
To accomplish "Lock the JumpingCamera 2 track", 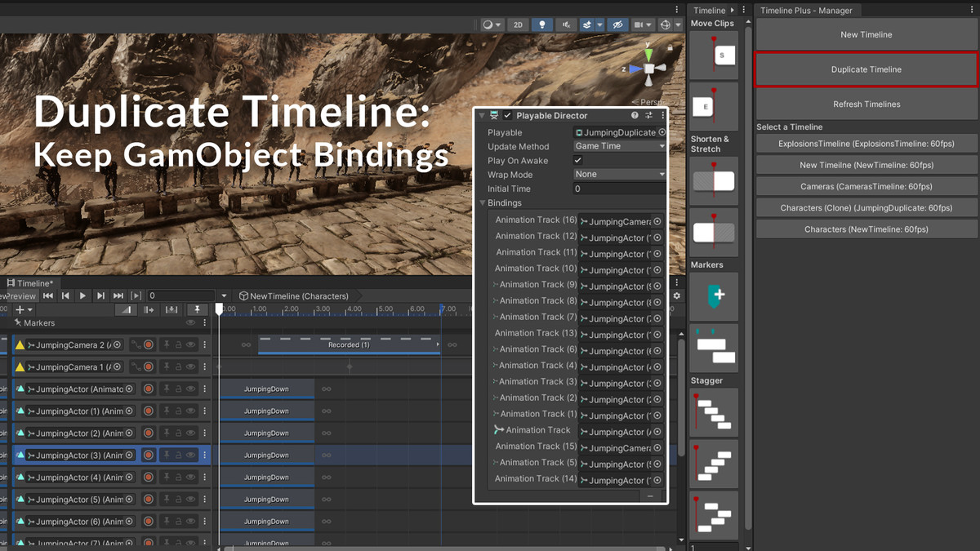I will pyautogui.click(x=179, y=344).
